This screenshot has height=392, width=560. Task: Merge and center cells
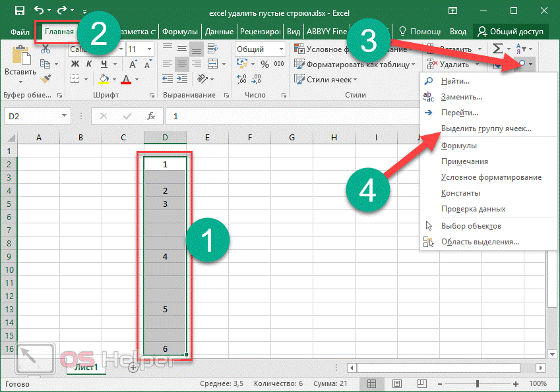(213, 64)
